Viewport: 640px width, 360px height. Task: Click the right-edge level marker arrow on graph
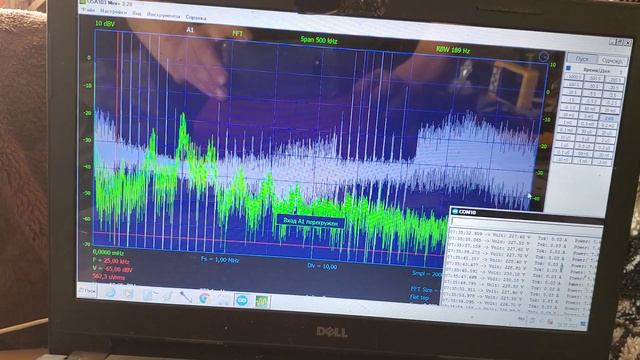pos(530,196)
